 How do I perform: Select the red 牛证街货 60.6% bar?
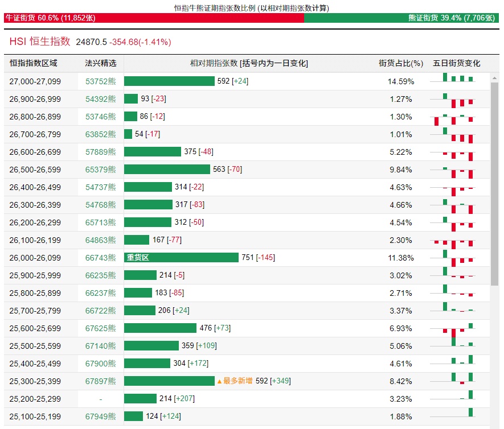click(154, 18)
